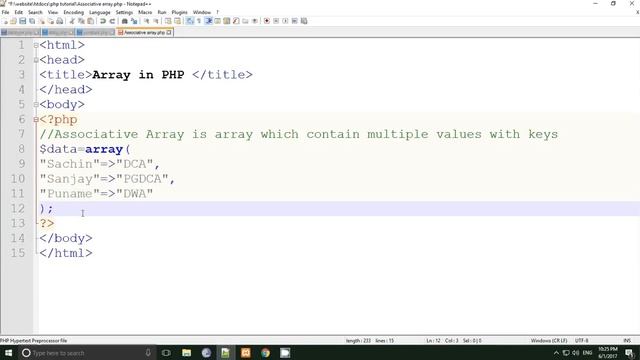Create a new document with New icon
The width and height of the screenshot is (640, 360).
coord(6,21)
